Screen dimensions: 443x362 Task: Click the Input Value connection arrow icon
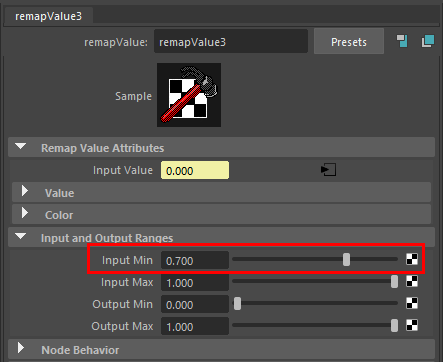pyautogui.click(x=328, y=170)
